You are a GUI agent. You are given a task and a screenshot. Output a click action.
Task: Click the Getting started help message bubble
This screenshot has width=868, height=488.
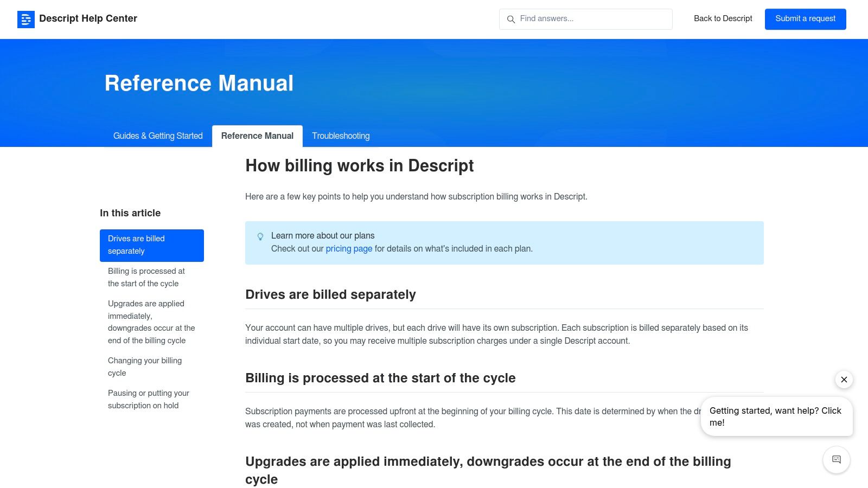776,416
